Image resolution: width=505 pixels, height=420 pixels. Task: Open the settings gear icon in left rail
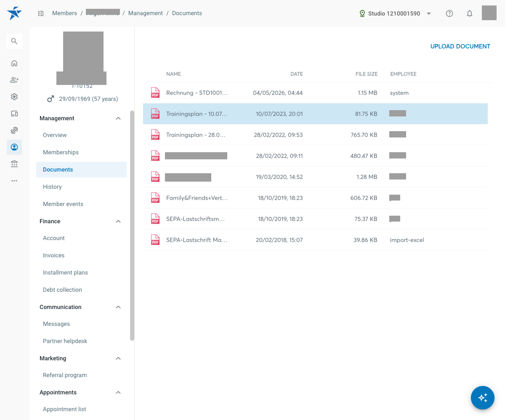(14, 97)
